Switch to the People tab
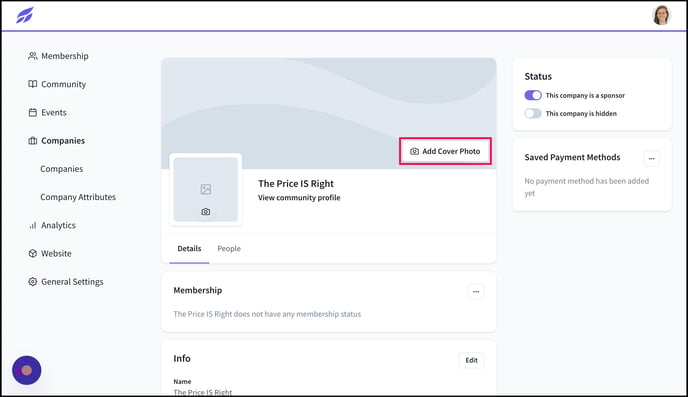688x397 pixels. coord(229,249)
